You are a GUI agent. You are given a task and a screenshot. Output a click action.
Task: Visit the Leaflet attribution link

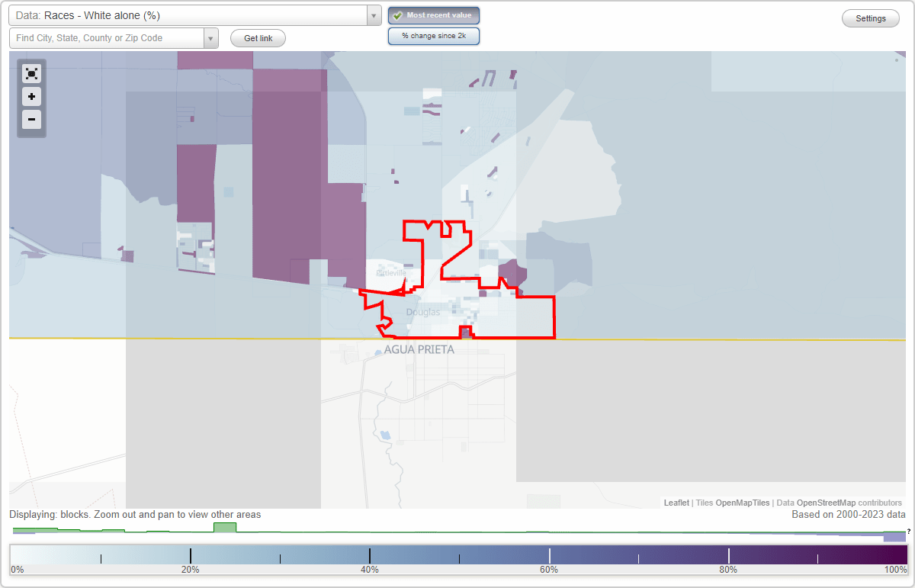point(676,503)
